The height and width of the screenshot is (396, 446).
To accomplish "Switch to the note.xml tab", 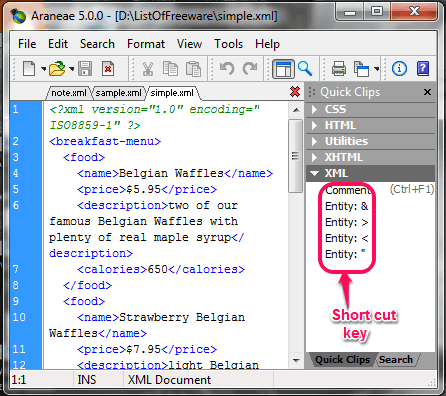I will [x=69, y=93].
